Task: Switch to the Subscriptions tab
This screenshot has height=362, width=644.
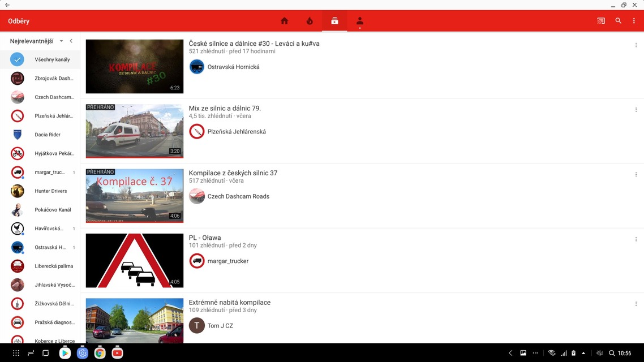Action: click(x=334, y=21)
